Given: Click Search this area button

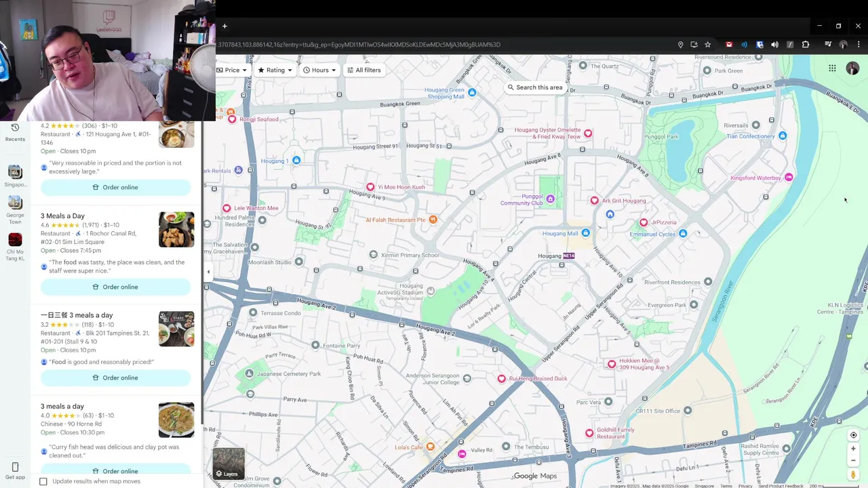Looking at the screenshot, I should click(x=535, y=87).
